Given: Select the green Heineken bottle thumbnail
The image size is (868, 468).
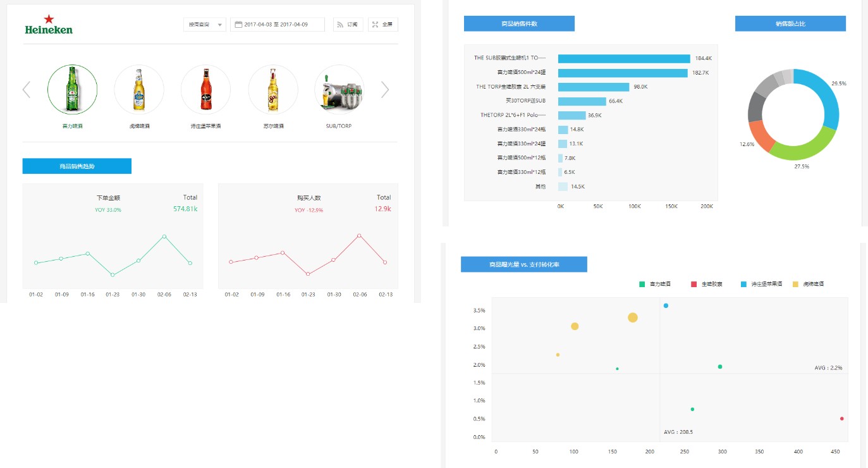Looking at the screenshot, I should (73, 90).
